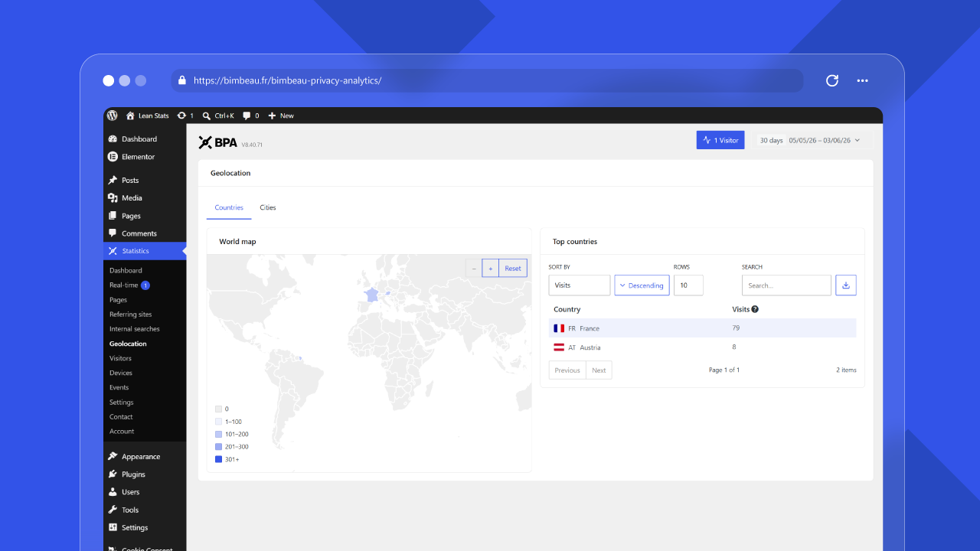Click the Tools wrench icon
The height and width of the screenshot is (551, 980).
[113, 510]
